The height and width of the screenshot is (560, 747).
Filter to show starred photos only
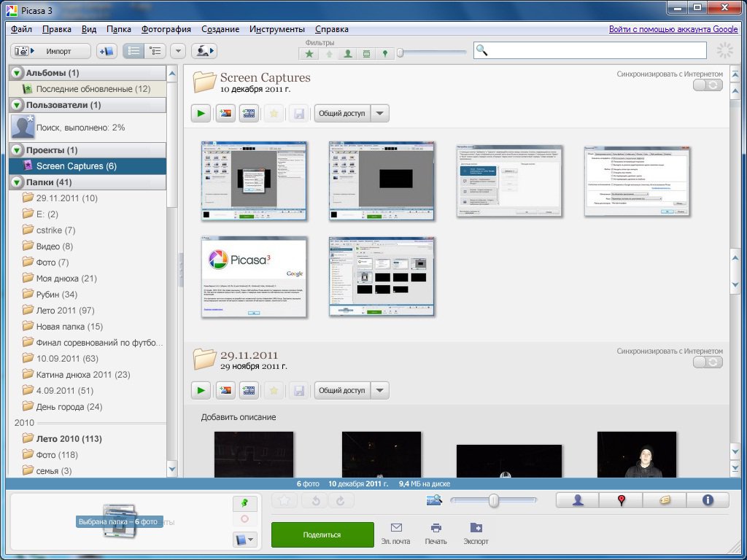[310, 53]
